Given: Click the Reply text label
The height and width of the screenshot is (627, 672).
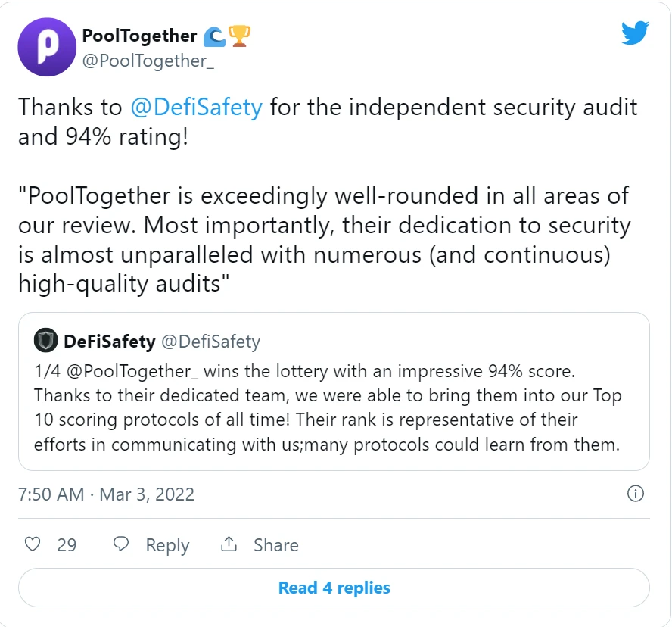Looking at the screenshot, I should 167,545.
